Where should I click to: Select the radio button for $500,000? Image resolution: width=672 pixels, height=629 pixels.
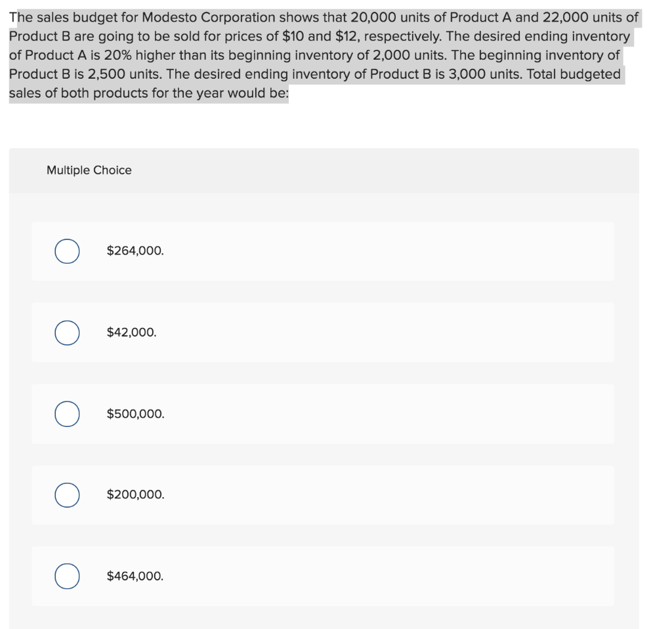click(66, 414)
